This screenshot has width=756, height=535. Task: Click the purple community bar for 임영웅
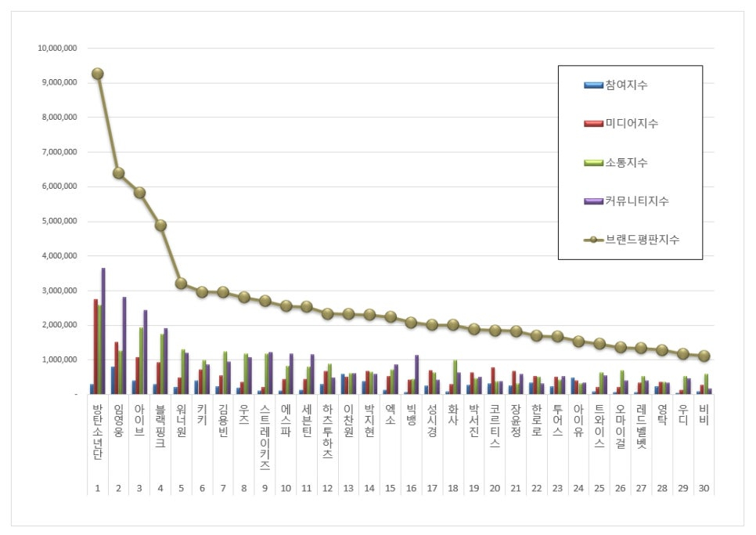(124, 345)
